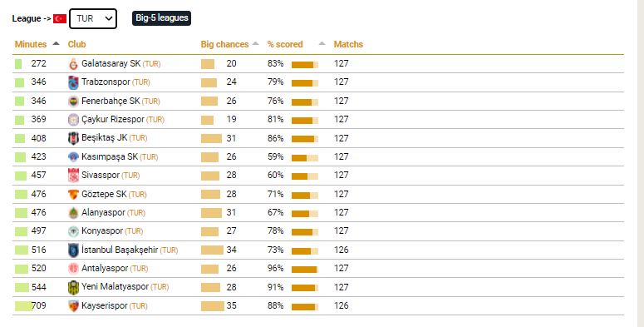The image size is (644, 327).
Task: Click the Sivasspor club crest
Action: click(x=73, y=176)
